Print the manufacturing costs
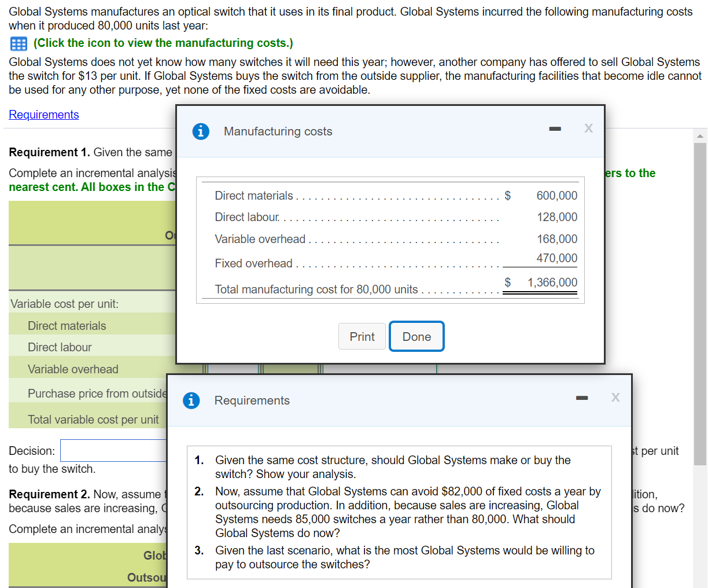Screen dimensions: 708x588 (362, 336)
